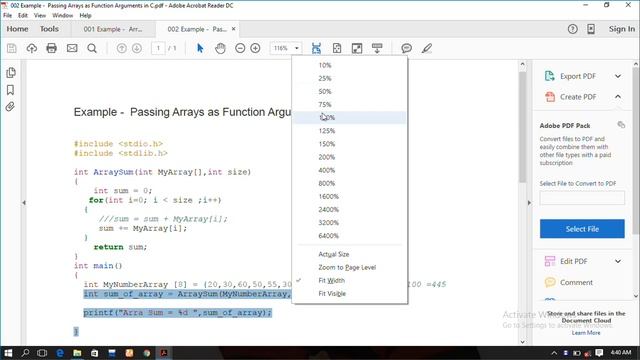Viewport: 640px width, 360px height.
Task: Send file by email envelope icon
Action: pos(72,48)
